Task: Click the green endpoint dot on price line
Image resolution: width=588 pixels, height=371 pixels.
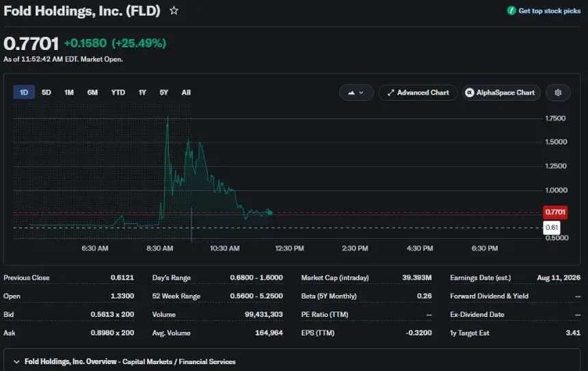Action: [270, 212]
